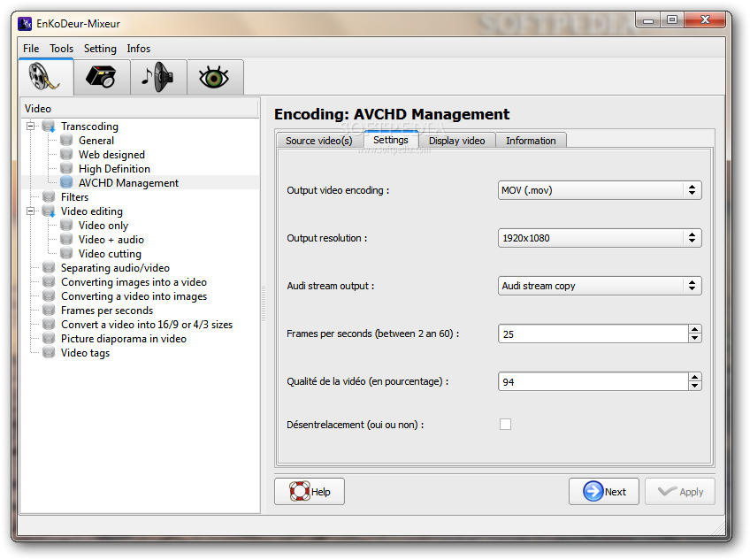Select Frames per seconds in the tree
Screen dimensions: 750x560
pyautogui.click(x=107, y=311)
